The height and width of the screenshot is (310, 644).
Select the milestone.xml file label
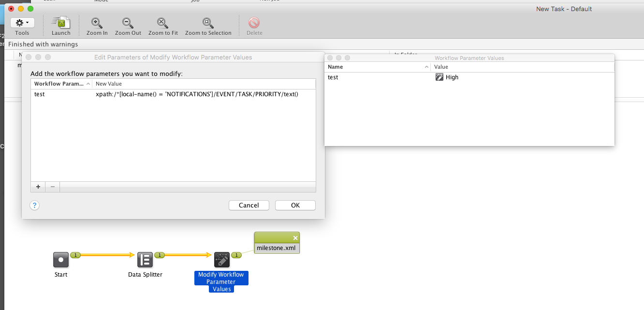(x=277, y=248)
